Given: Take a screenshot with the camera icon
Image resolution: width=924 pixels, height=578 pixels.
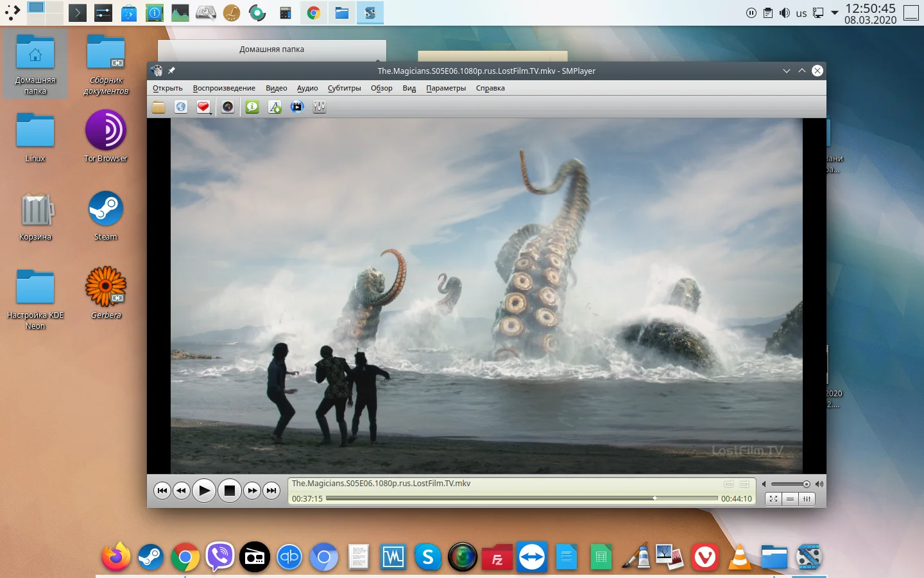Looking at the screenshot, I should 228,107.
